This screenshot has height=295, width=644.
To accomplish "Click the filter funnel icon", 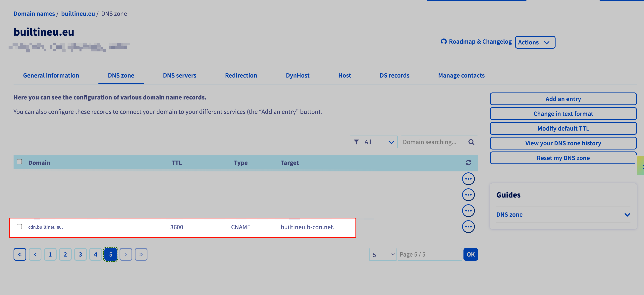I will coord(356,142).
